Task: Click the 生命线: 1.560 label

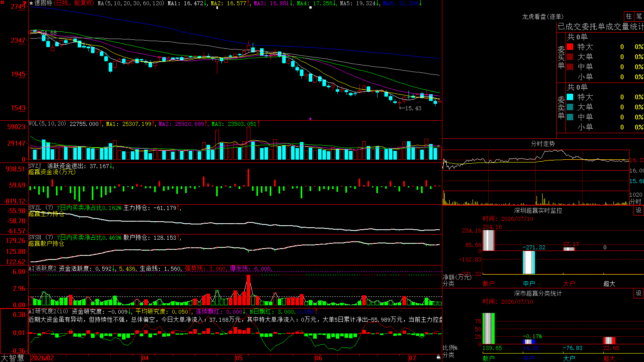Action: point(160,269)
